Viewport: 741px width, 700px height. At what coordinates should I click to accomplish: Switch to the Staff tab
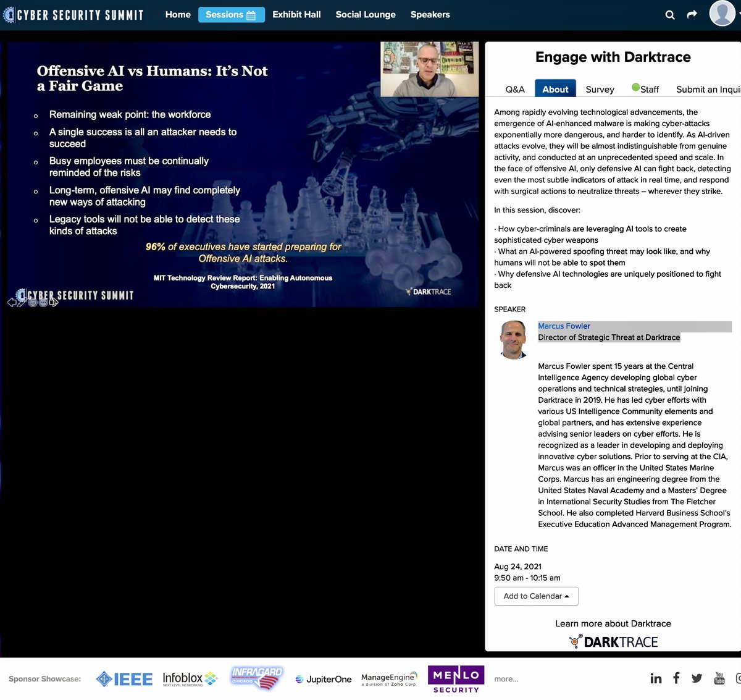[x=645, y=89]
